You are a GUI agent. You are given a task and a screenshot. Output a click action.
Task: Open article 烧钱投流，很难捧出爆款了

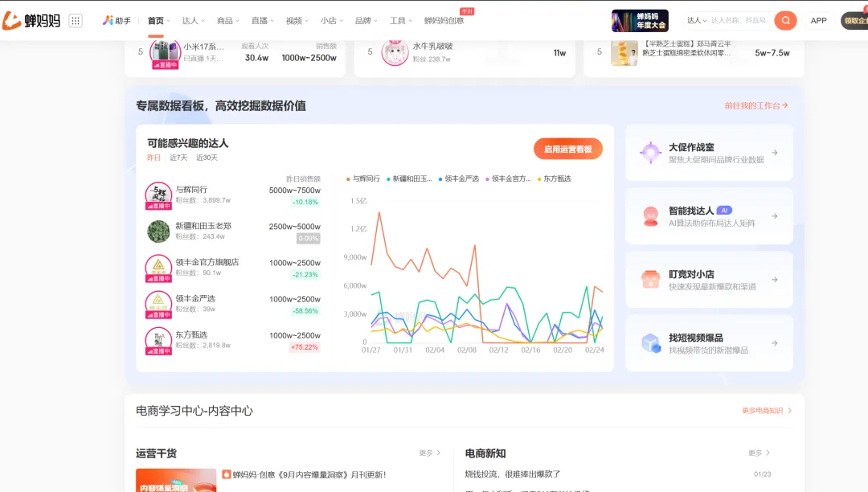click(x=513, y=474)
